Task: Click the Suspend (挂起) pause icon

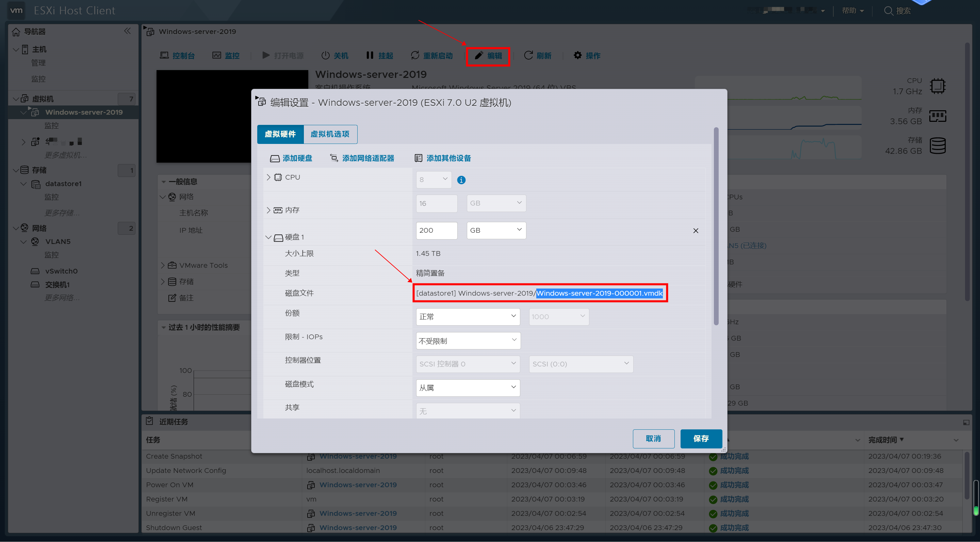Action: click(x=370, y=55)
